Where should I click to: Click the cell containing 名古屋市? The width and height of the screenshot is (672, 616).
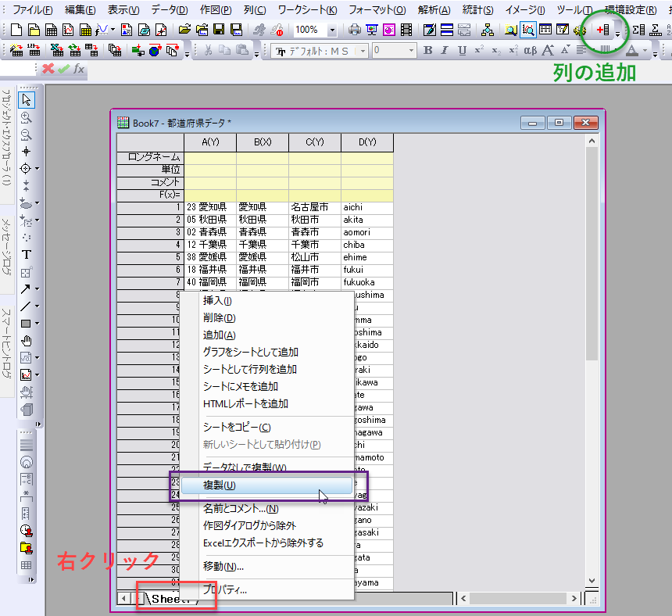point(315,207)
